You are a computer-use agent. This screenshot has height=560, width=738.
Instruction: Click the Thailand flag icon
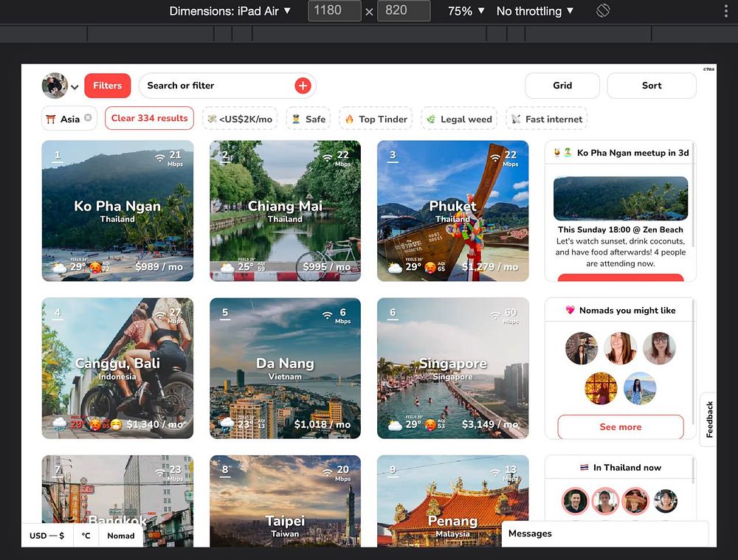click(x=584, y=467)
